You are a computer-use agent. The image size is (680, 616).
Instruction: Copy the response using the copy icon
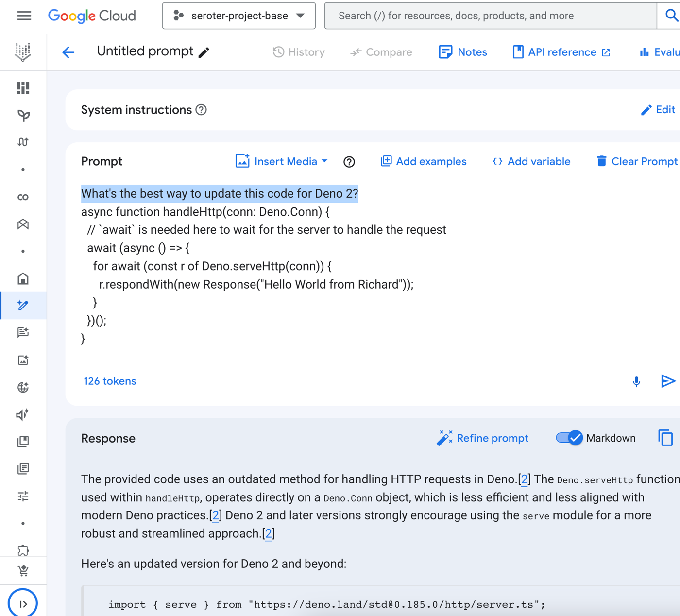pos(665,438)
